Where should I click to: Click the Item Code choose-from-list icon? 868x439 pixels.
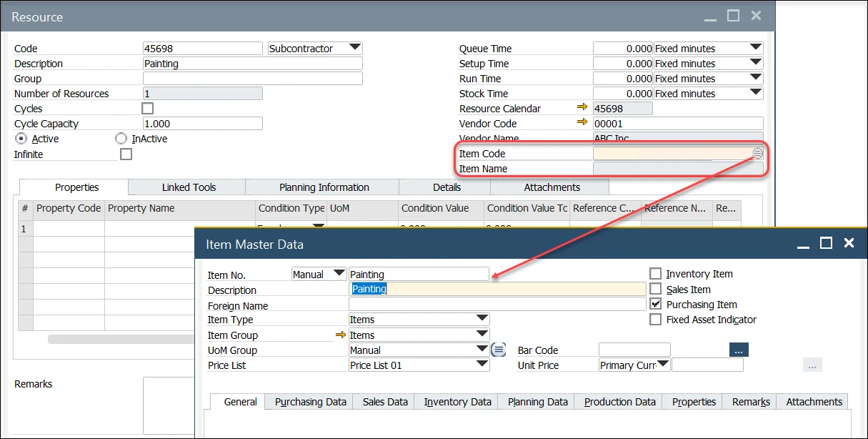[757, 154]
